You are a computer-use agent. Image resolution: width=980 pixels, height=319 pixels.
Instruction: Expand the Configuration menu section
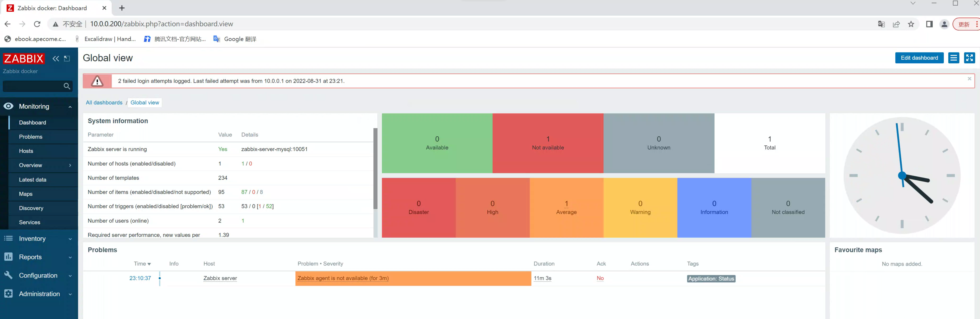[x=70, y=276]
